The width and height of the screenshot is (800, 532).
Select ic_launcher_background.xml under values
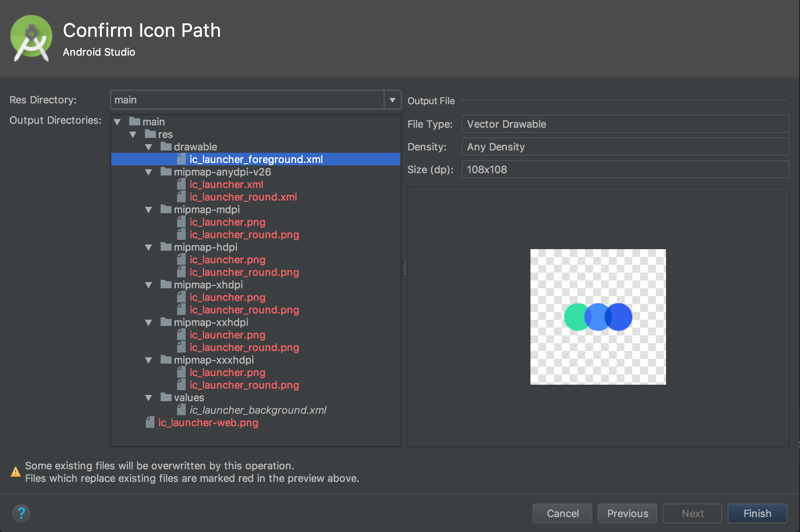[258, 410]
